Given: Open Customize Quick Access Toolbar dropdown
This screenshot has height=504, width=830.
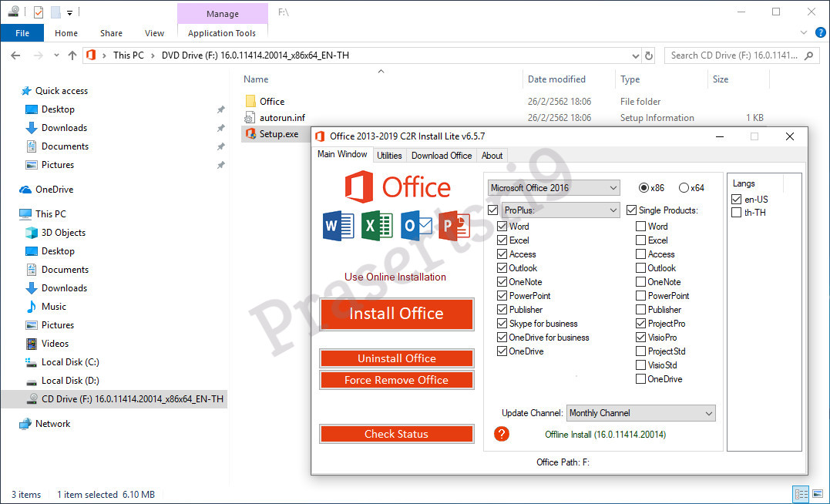Looking at the screenshot, I should (x=69, y=12).
